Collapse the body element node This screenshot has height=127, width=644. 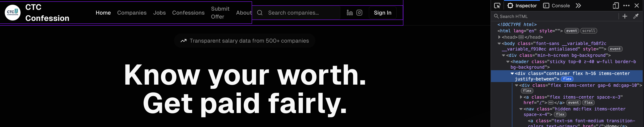[499, 44]
